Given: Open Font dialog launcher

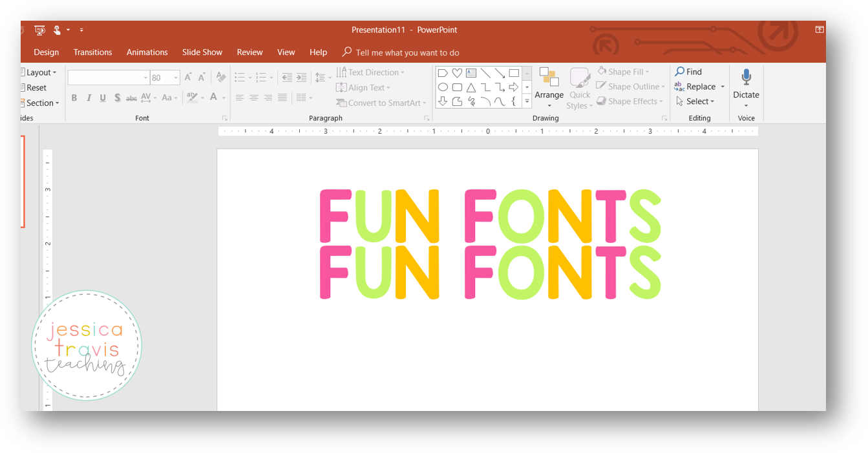Looking at the screenshot, I should [225, 119].
